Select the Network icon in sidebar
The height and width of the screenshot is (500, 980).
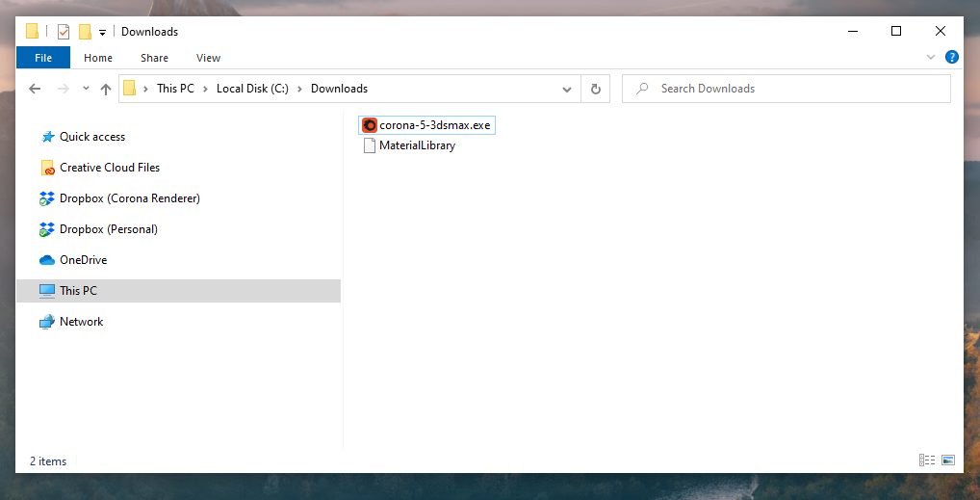click(47, 322)
